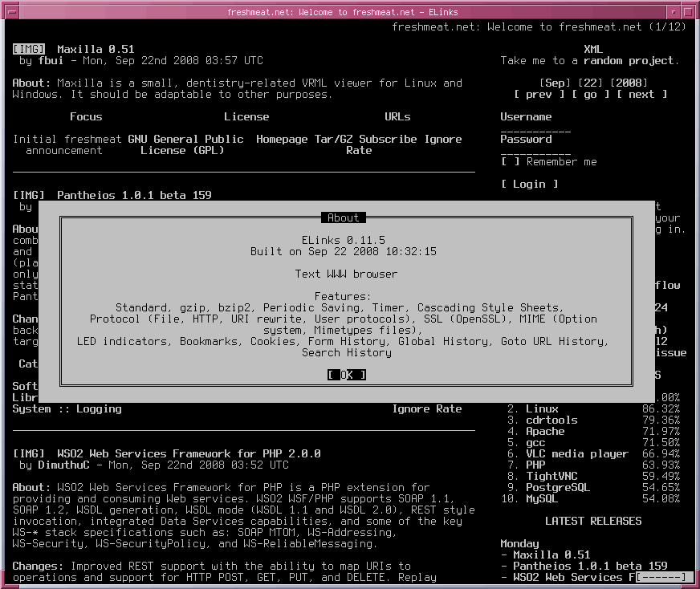Open PHP in the popularity list

[535, 465]
